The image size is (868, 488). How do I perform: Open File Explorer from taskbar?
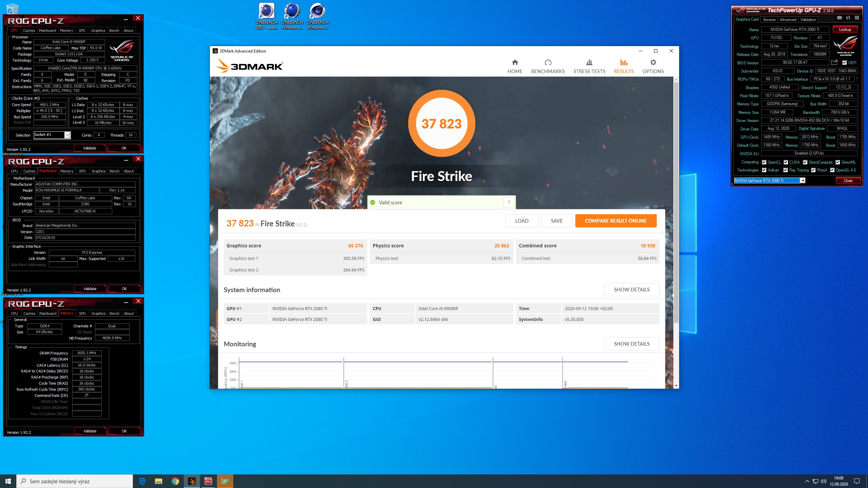tap(158, 481)
